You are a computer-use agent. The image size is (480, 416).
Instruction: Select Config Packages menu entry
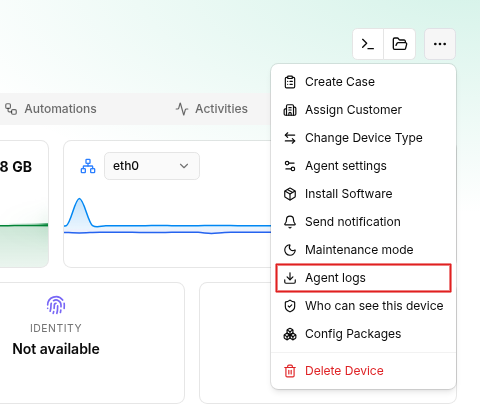coord(363,334)
